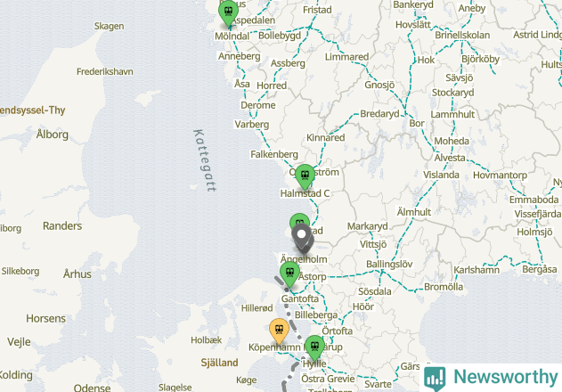Select the green train marker at Båstad
Screen dimensions: 562x392
pyautogui.click(x=299, y=221)
